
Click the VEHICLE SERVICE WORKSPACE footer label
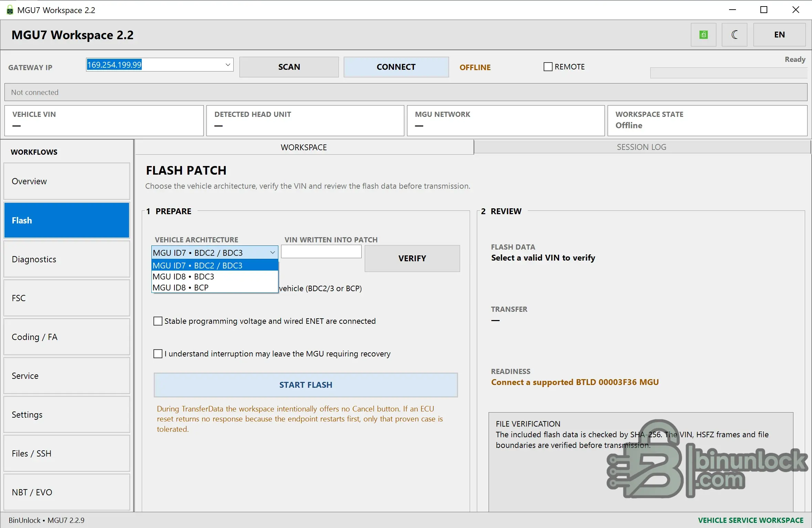coord(751,520)
